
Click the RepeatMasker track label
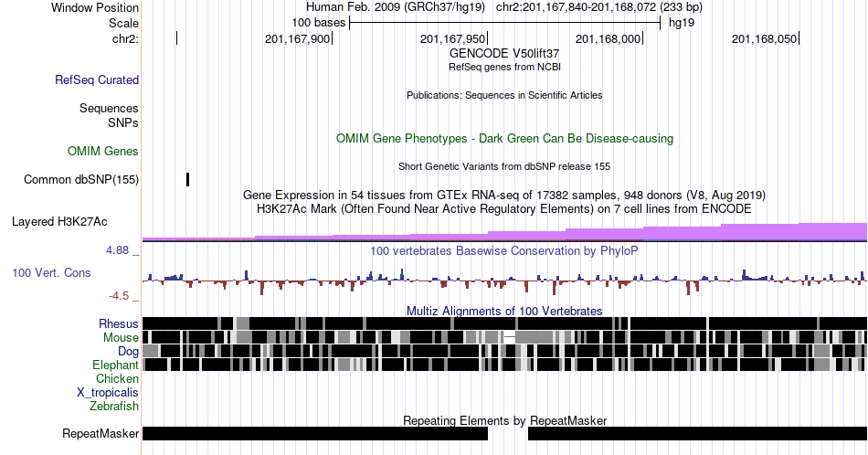101,433
